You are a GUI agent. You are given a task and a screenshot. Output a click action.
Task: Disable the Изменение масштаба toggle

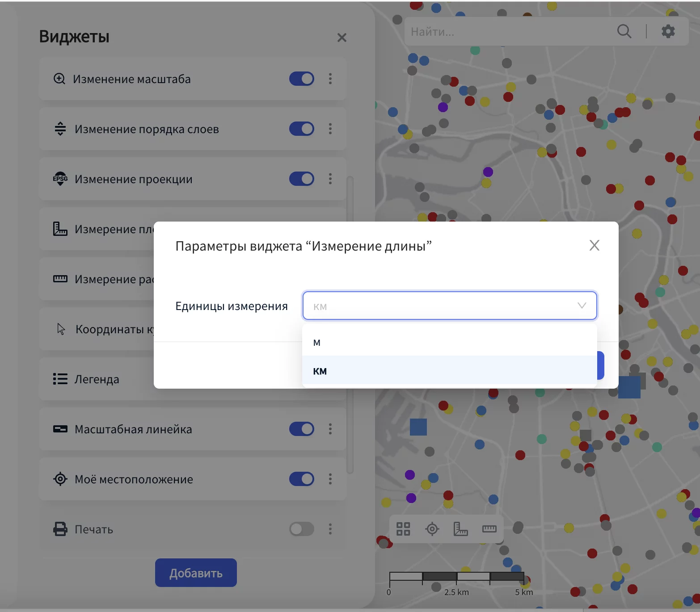click(x=301, y=79)
